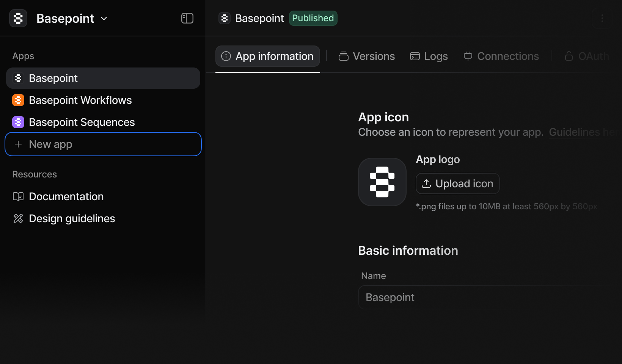This screenshot has height=364, width=622.
Task: Click the Basepoint workspace logo icon
Action: pos(18,18)
